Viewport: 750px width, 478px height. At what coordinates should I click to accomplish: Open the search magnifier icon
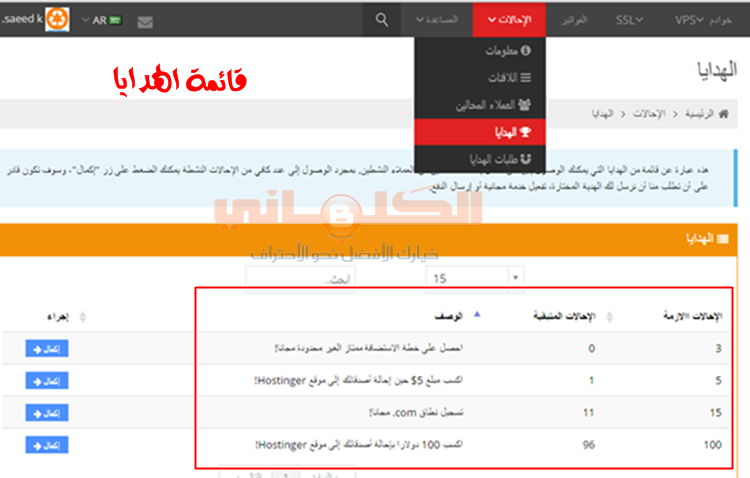tap(381, 20)
